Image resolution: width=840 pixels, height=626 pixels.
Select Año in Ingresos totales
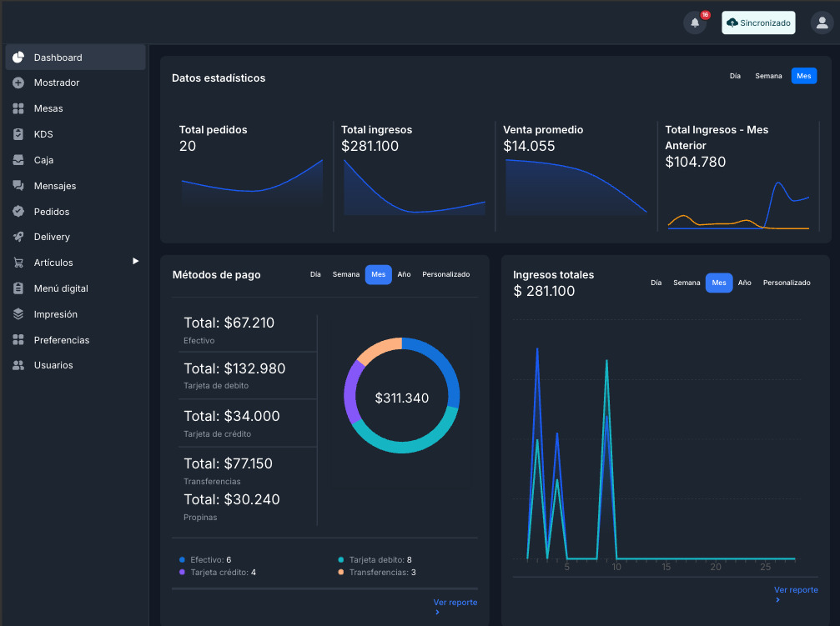[x=745, y=283]
